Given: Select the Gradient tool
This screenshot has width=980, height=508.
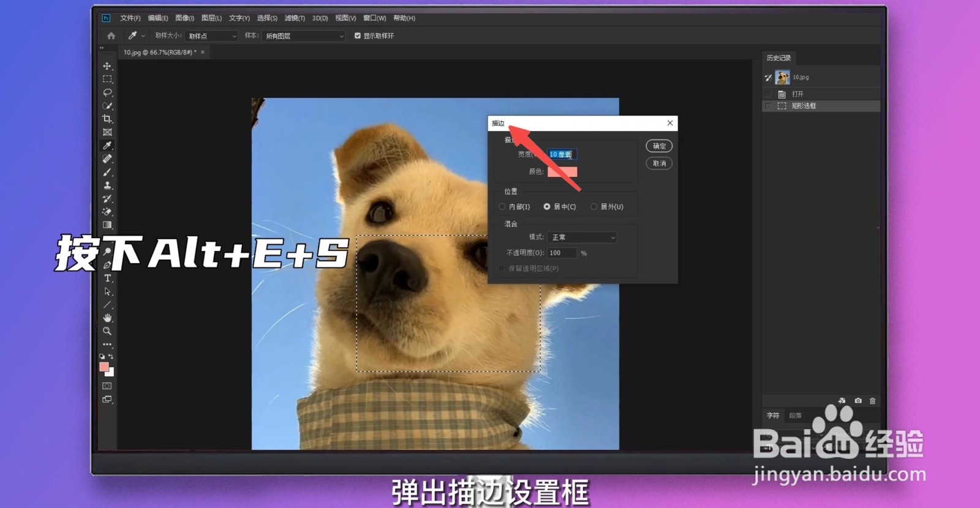Looking at the screenshot, I should pos(107,225).
